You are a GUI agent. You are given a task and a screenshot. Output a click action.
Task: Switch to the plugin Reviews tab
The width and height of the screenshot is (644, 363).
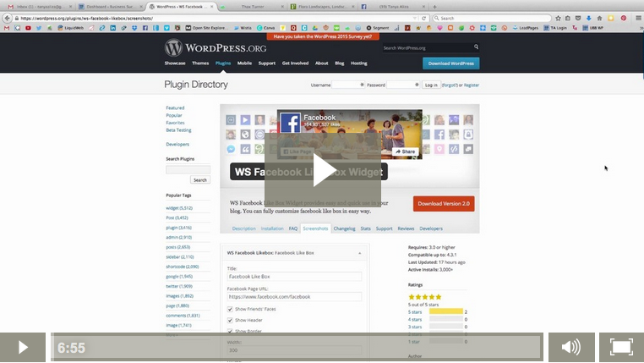tap(406, 228)
